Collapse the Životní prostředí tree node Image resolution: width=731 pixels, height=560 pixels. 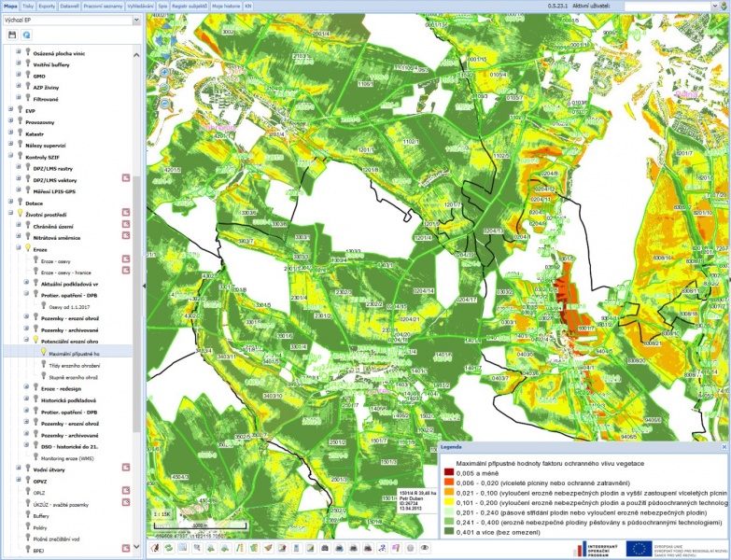8,214
